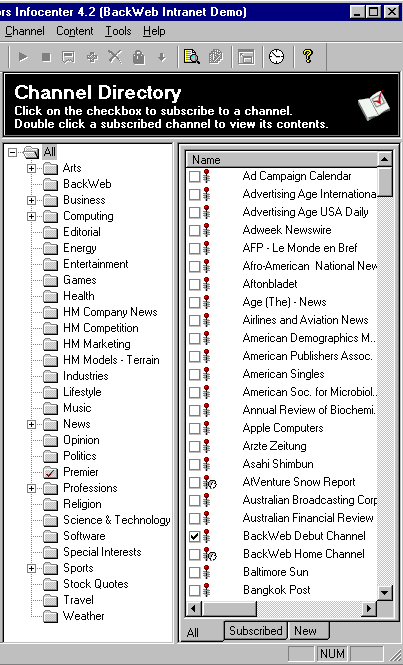Open the Help menu

tap(154, 31)
